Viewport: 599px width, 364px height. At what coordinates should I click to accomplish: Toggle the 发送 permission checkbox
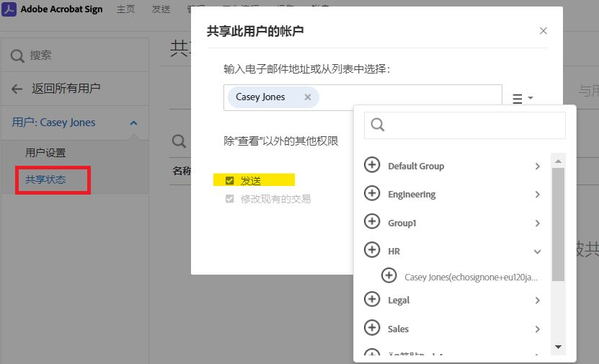pos(230,180)
